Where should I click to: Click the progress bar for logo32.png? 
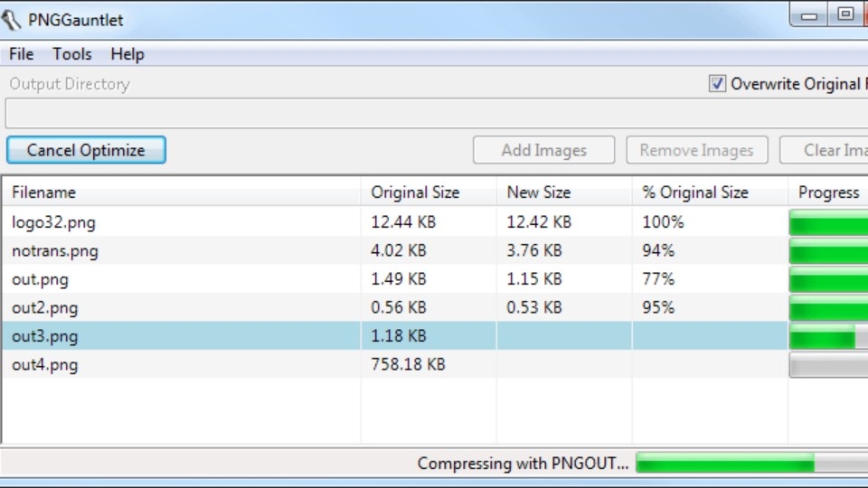click(829, 222)
